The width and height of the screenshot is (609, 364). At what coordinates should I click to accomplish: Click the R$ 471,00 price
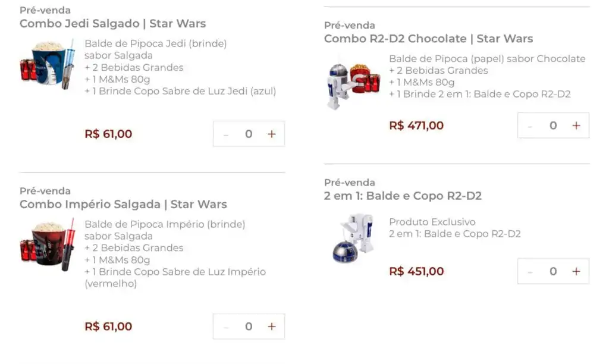[416, 125]
